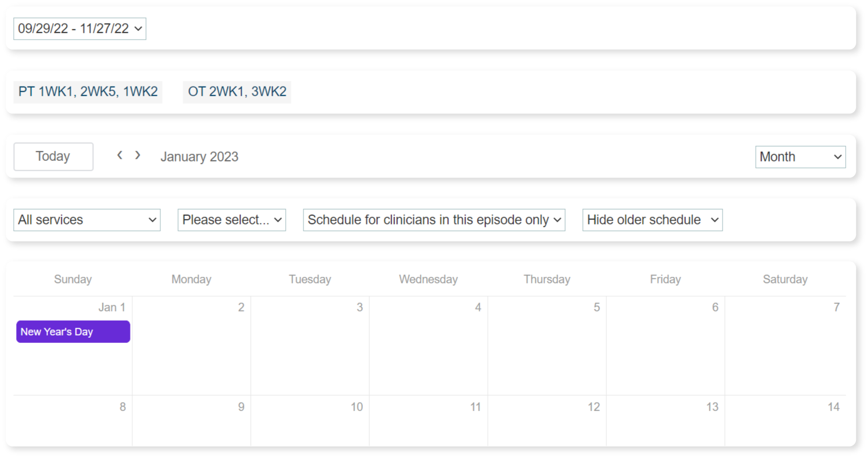Viewport: 868px width, 458px height.
Task: Click the Today button
Action: pos(53,156)
